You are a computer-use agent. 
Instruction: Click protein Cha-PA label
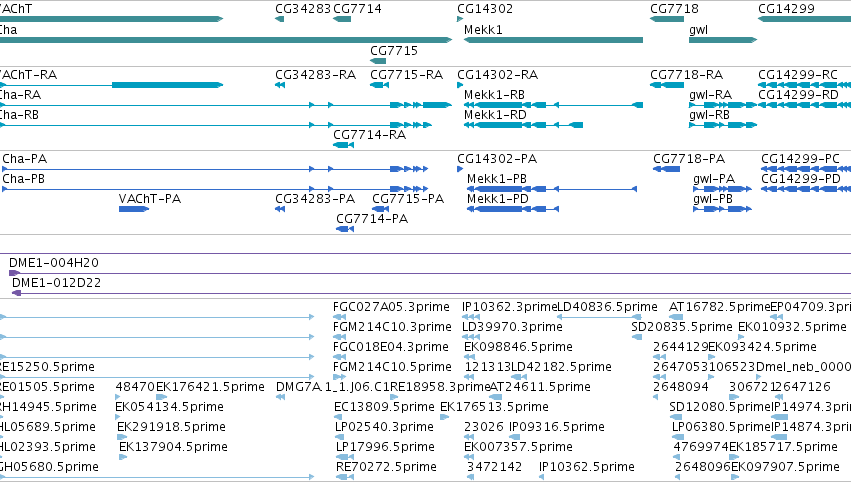24,159
